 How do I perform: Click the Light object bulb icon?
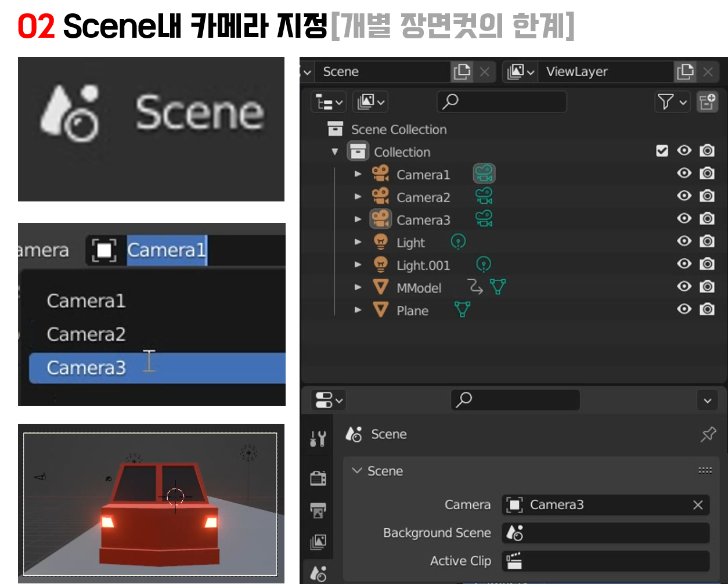coord(380,241)
